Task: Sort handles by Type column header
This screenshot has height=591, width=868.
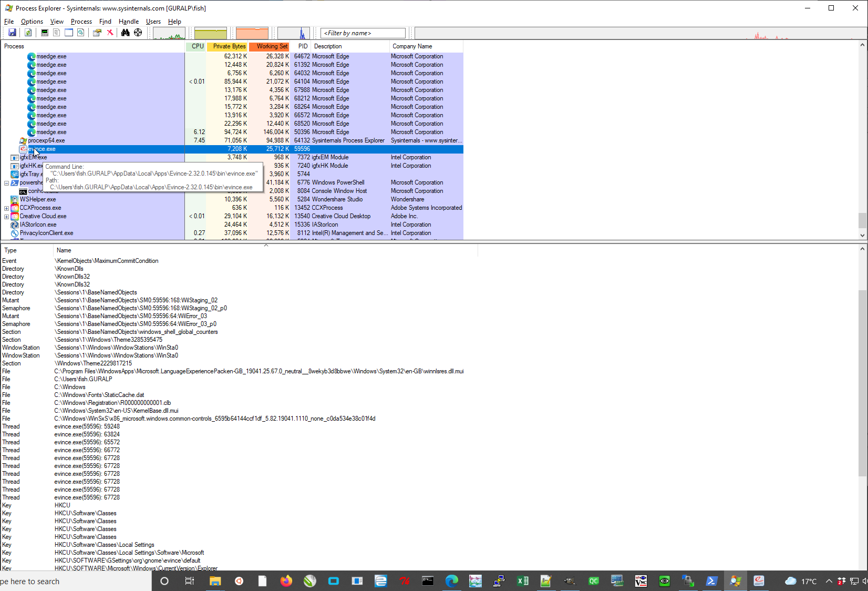Action: [x=27, y=250]
